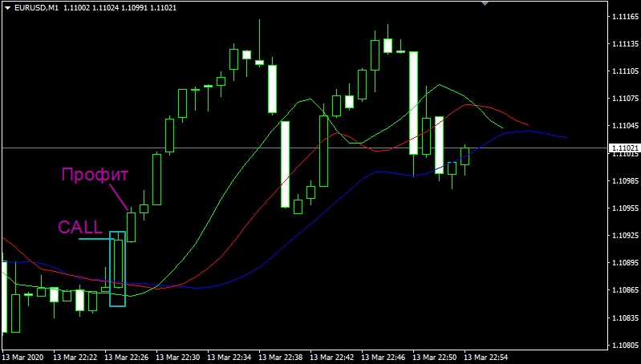641x364 pixels.
Task: Click the EURUSD,M1 chart title text
Action: [36, 7]
